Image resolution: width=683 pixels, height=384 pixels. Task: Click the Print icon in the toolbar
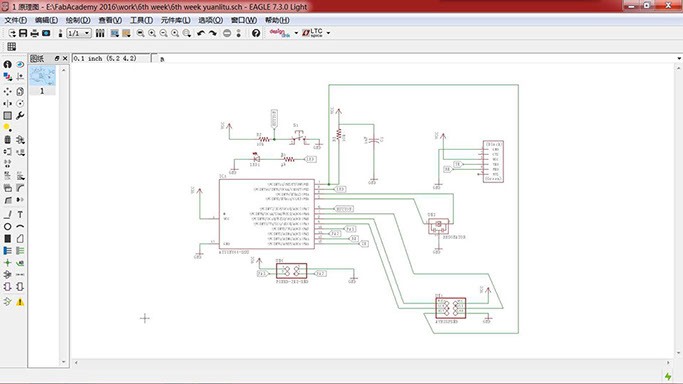point(34,33)
